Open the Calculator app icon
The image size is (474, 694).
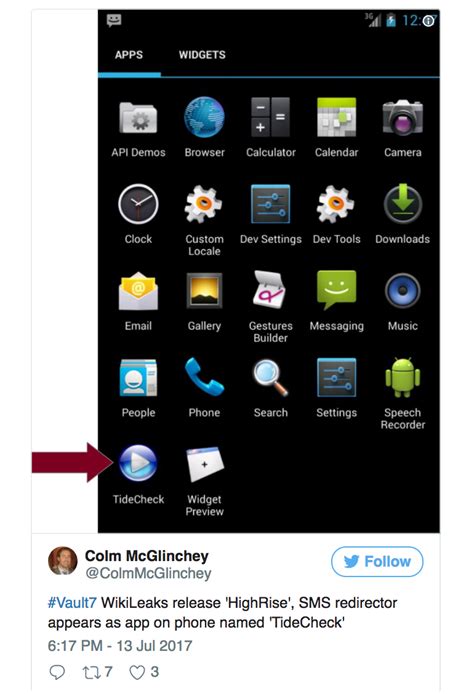(x=270, y=117)
